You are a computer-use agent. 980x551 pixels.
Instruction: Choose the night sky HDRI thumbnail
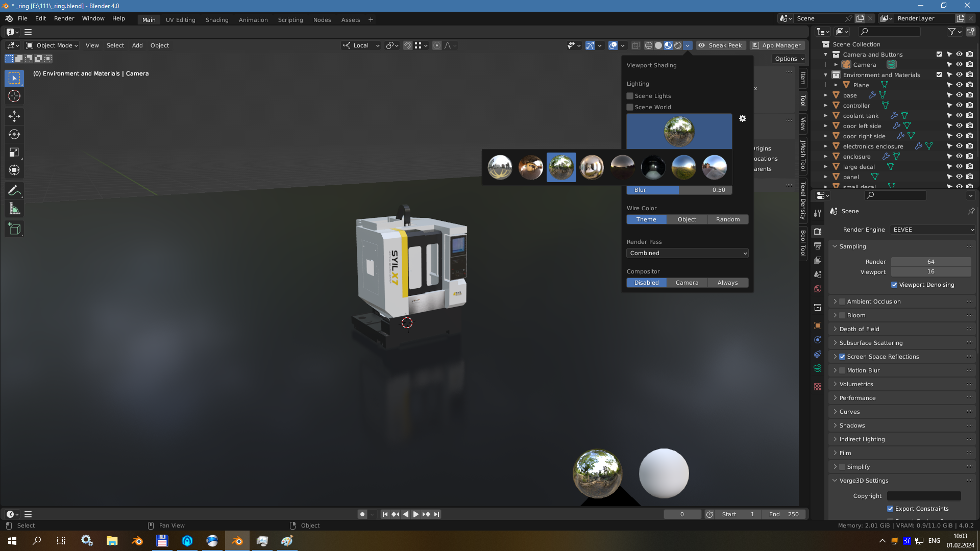click(653, 167)
